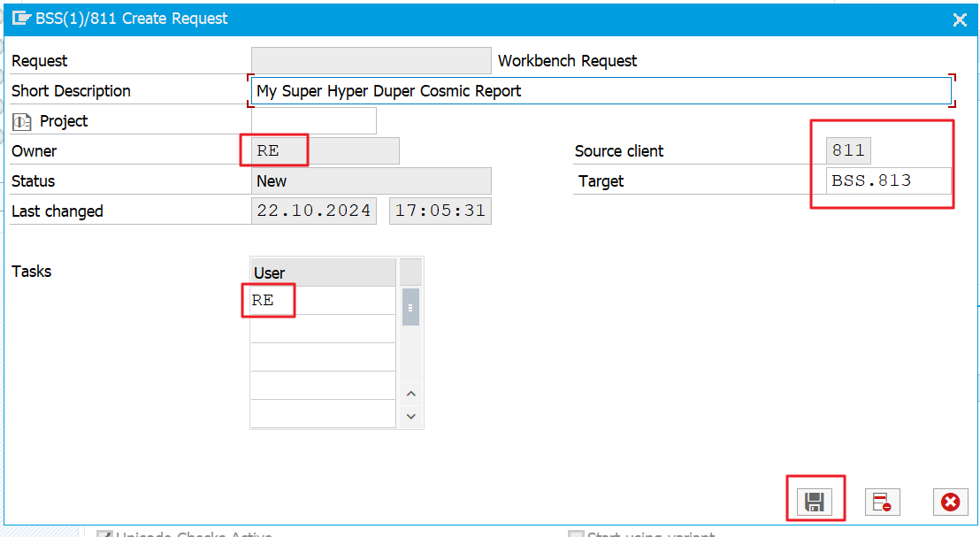
Task: Click the Status field showing New
Action: (371, 181)
